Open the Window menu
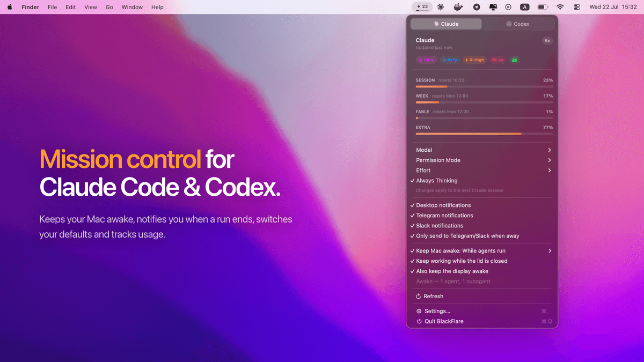 [x=132, y=7]
